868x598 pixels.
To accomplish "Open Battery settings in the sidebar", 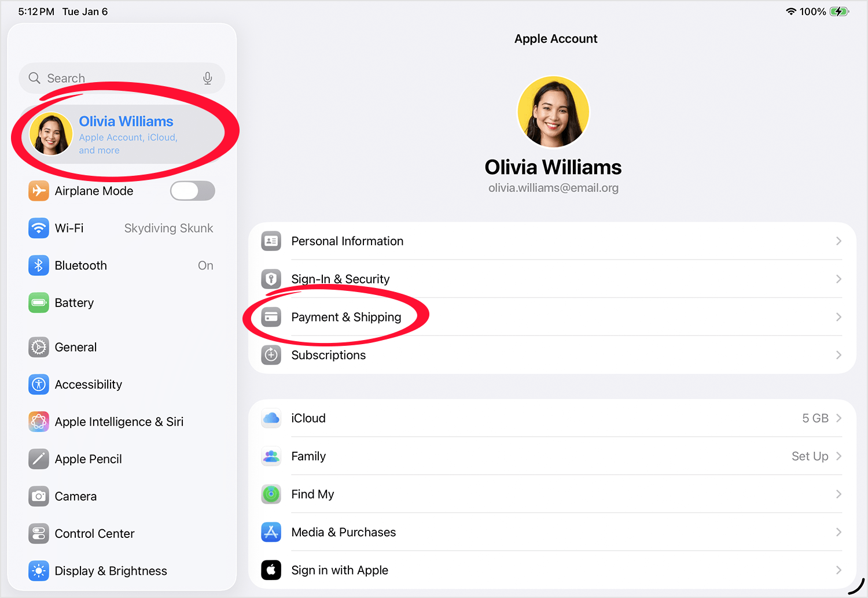I will (122, 302).
